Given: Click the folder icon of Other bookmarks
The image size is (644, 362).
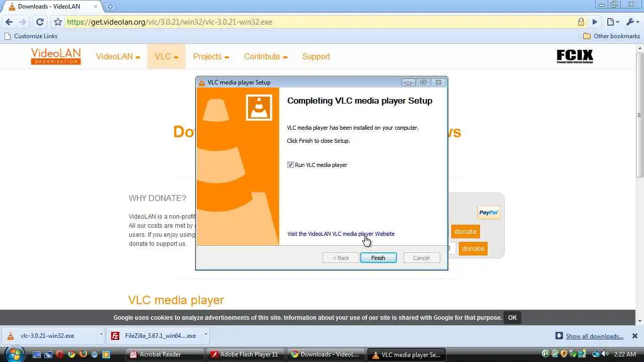Looking at the screenshot, I should [x=587, y=36].
